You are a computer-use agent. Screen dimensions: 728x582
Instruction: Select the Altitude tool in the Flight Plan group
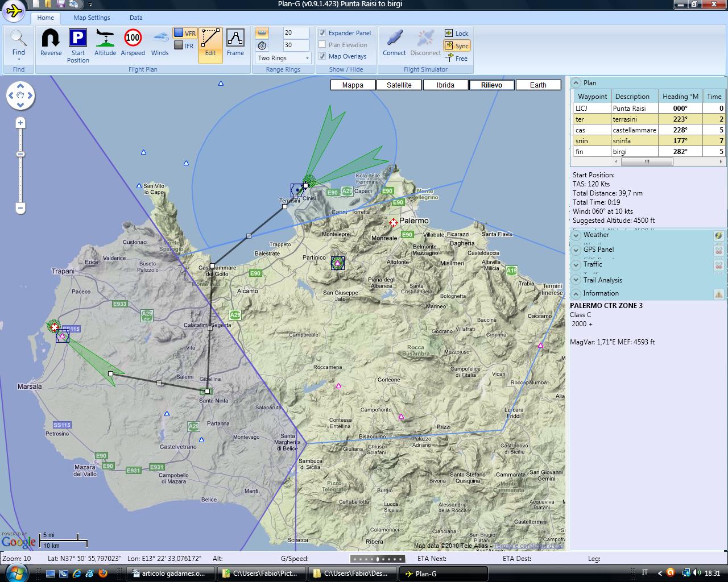pos(105,41)
